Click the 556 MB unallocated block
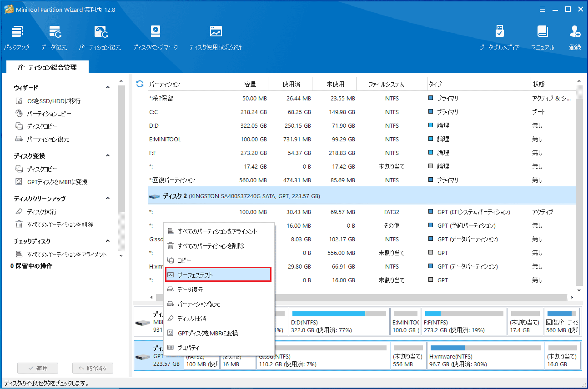The image size is (588, 389). (408, 355)
